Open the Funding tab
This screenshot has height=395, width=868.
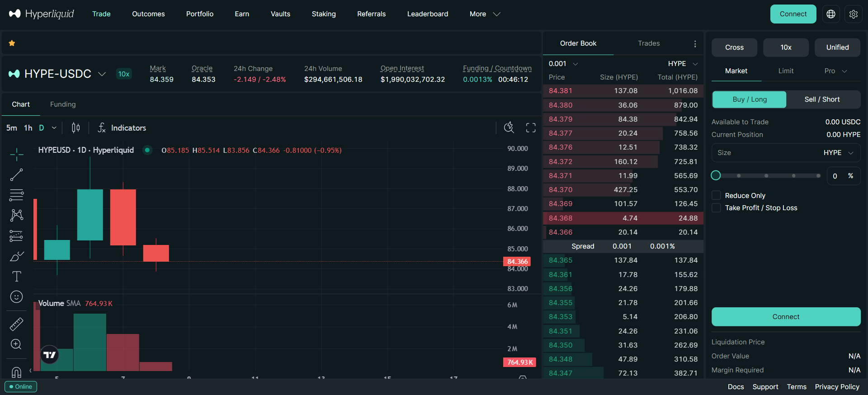pyautogui.click(x=63, y=104)
